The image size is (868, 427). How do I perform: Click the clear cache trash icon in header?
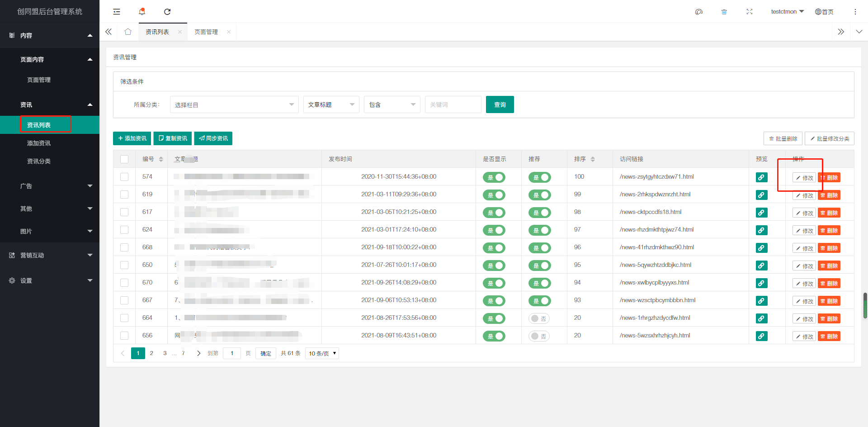click(724, 12)
